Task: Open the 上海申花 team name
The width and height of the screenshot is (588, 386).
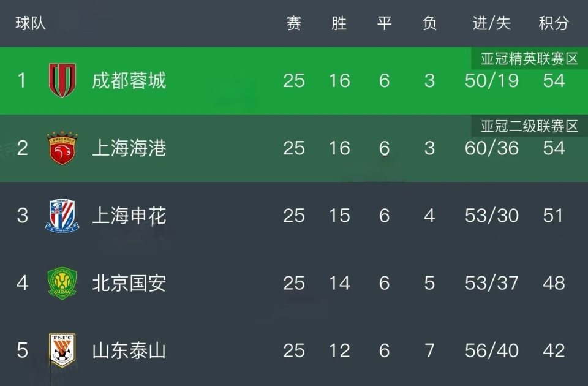Action: tap(129, 216)
